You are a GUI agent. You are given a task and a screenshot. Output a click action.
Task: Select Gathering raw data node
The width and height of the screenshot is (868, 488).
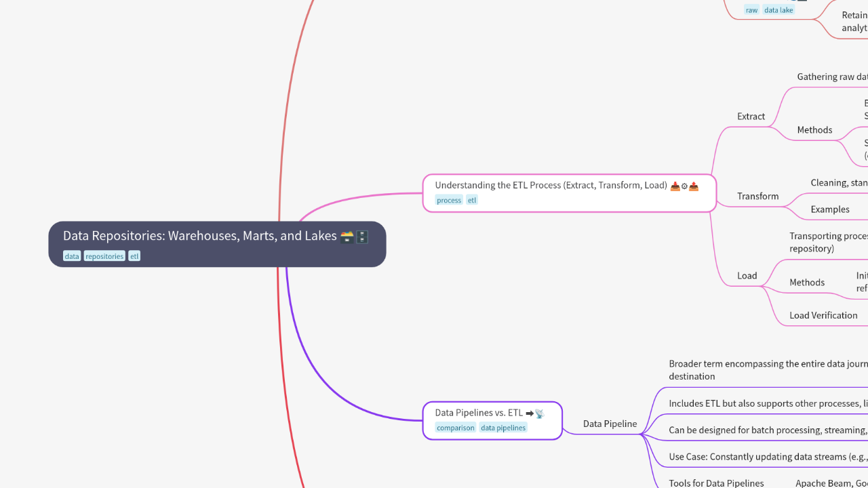[832, 77]
